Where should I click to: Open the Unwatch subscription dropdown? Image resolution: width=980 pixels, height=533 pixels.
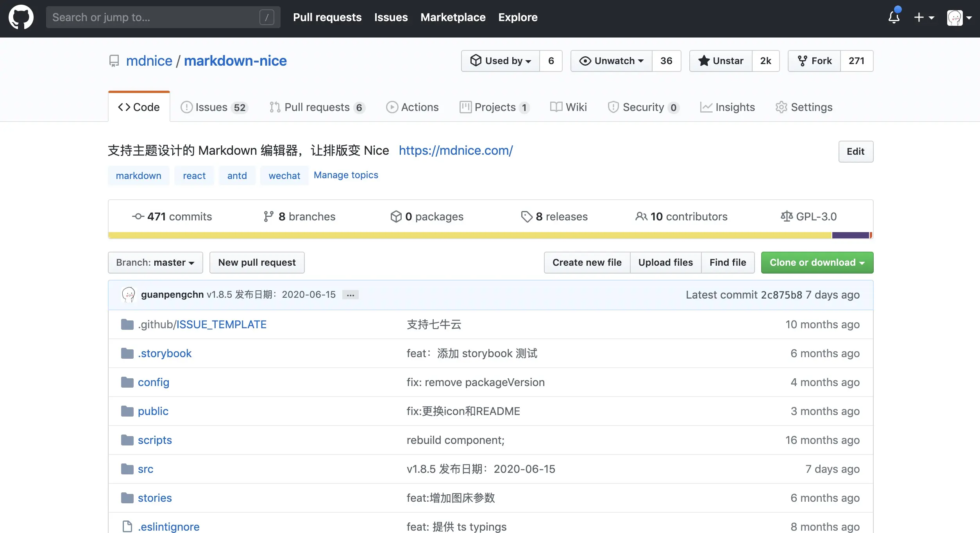point(612,61)
